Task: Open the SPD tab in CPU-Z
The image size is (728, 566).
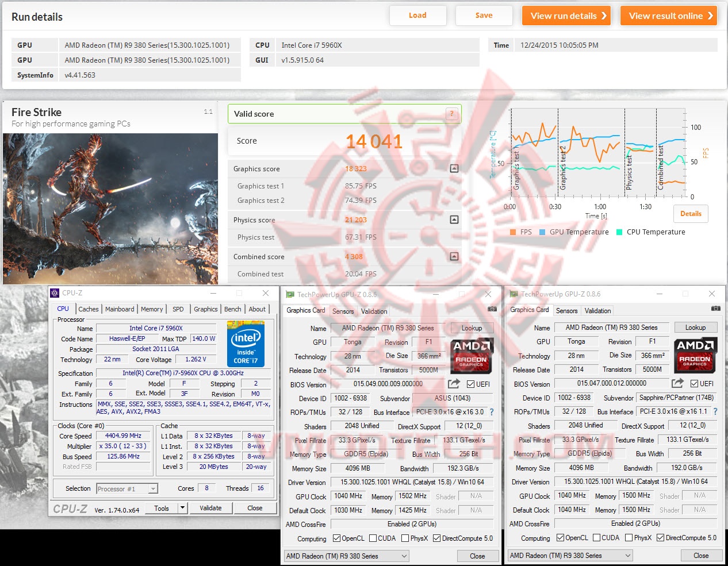Action: pyautogui.click(x=178, y=309)
